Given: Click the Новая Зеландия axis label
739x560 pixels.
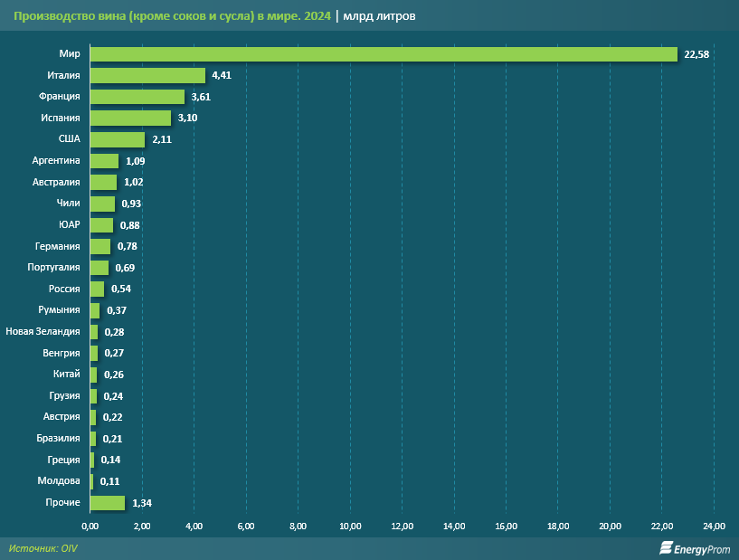Looking at the screenshot, I should [x=43, y=332].
